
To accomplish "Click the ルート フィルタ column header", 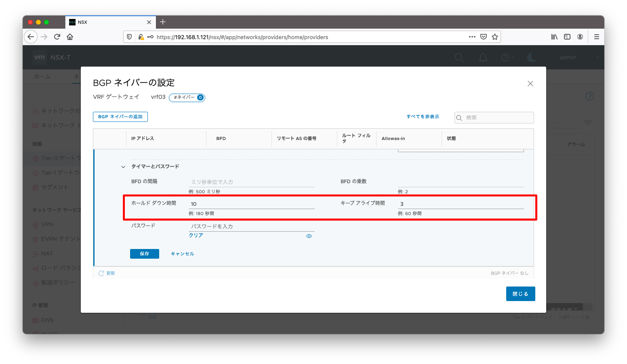I will click(356, 138).
